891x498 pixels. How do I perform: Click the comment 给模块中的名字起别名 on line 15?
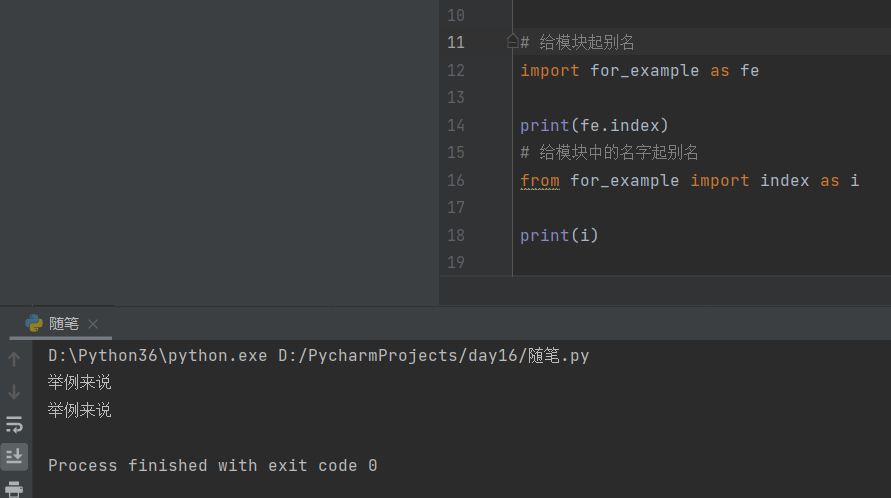tap(618, 152)
